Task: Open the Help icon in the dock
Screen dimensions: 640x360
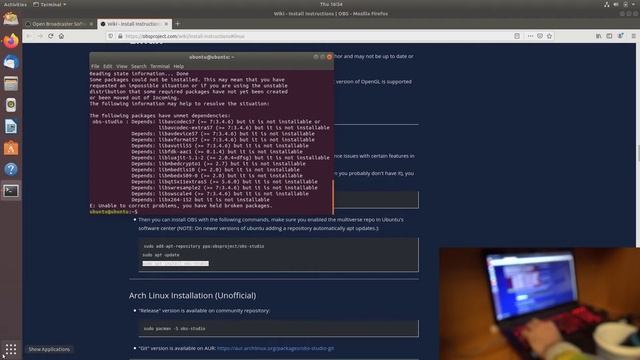Action: point(11,169)
